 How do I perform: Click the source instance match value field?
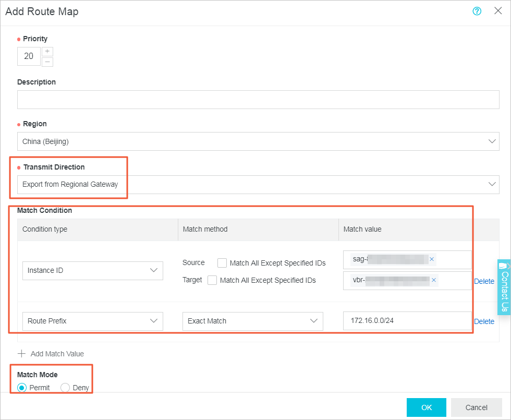pyautogui.click(x=407, y=260)
